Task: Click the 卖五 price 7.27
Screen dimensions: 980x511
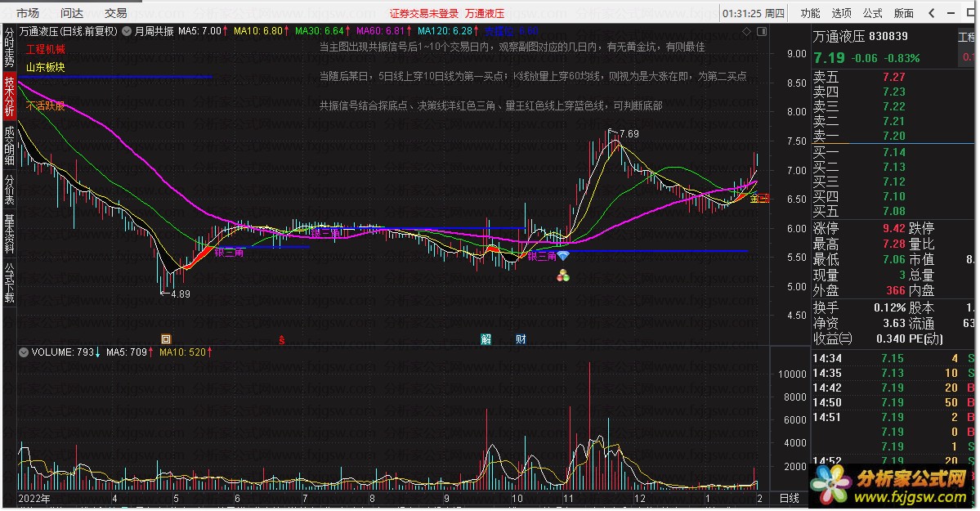Action: pyautogui.click(x=893, y=77)
